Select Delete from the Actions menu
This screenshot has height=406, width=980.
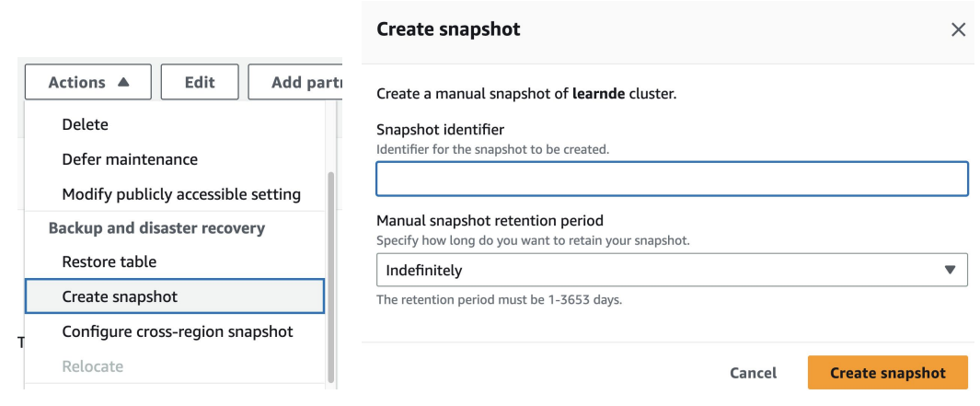pos(85,124)
